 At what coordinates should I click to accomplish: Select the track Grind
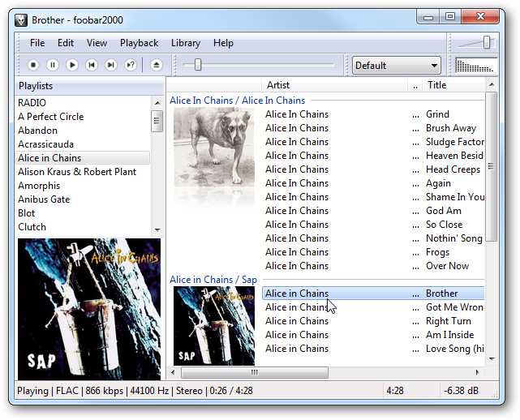pos(373,114)
